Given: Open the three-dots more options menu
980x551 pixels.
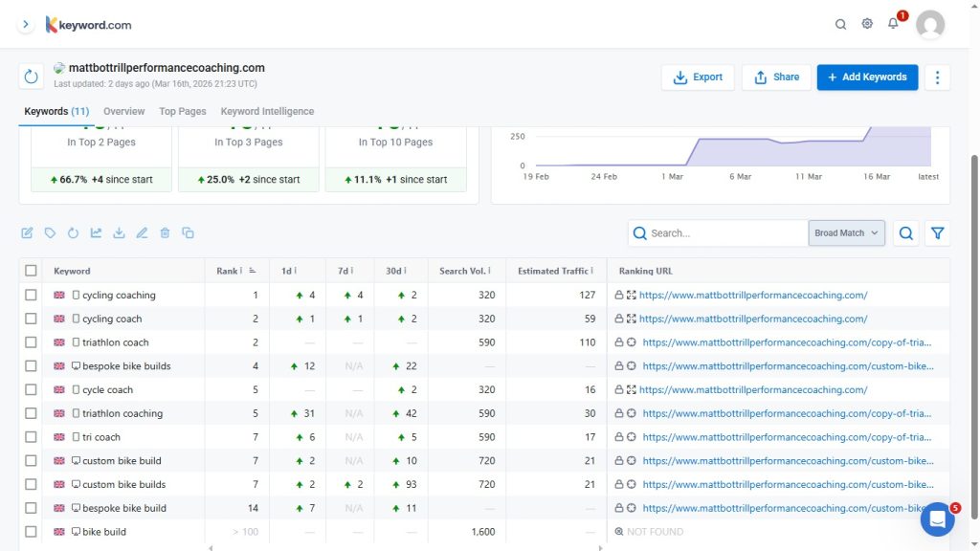Looking at the screenshot, I should 938,77.
